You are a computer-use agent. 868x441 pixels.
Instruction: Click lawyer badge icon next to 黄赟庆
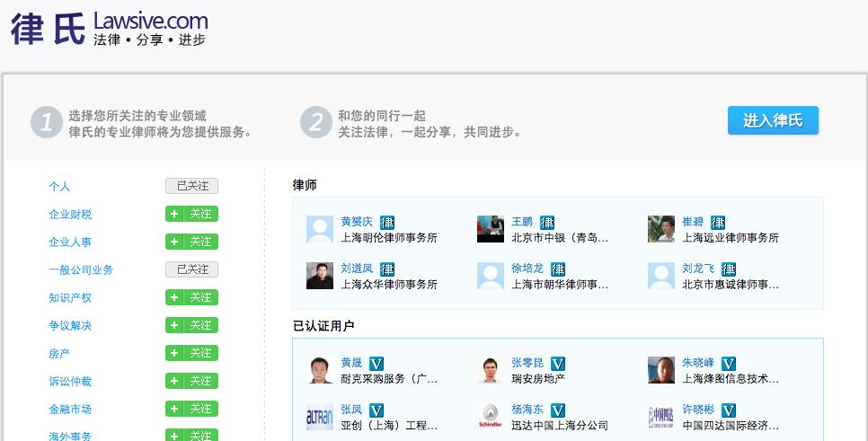click(387, 223)
